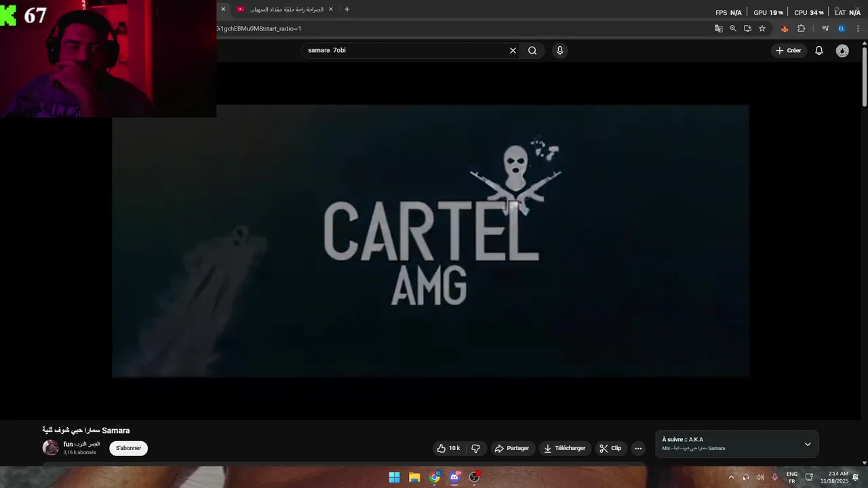Screen dimensions: 868x488
Task: Click the 'Mix - Samara' playlist subtitle
Action: pos(694,449)
